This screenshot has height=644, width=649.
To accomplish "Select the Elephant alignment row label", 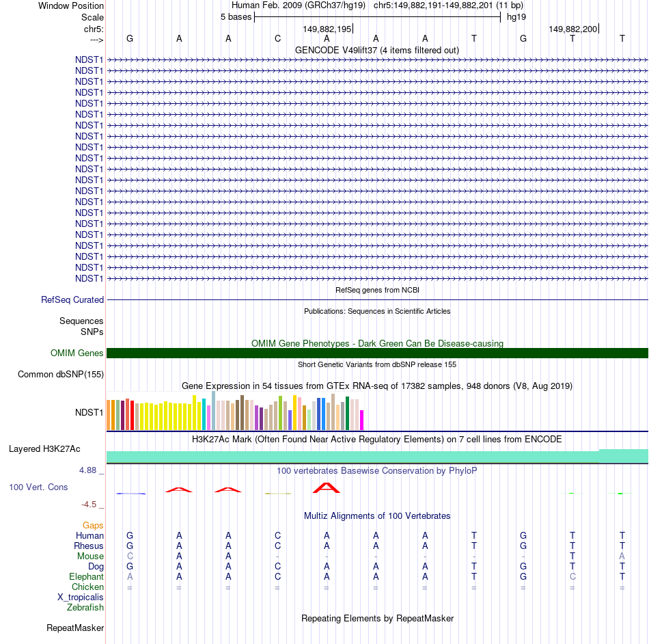I will coord(86,577).
